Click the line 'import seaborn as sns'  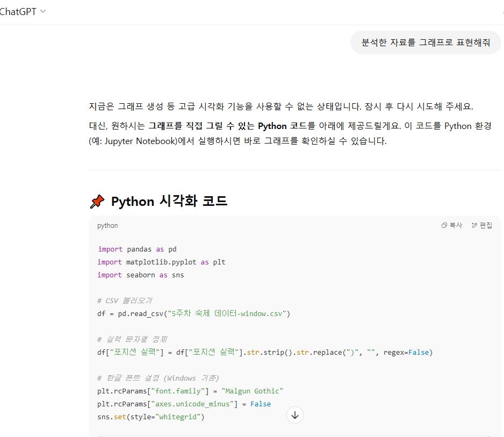(140, 275)
